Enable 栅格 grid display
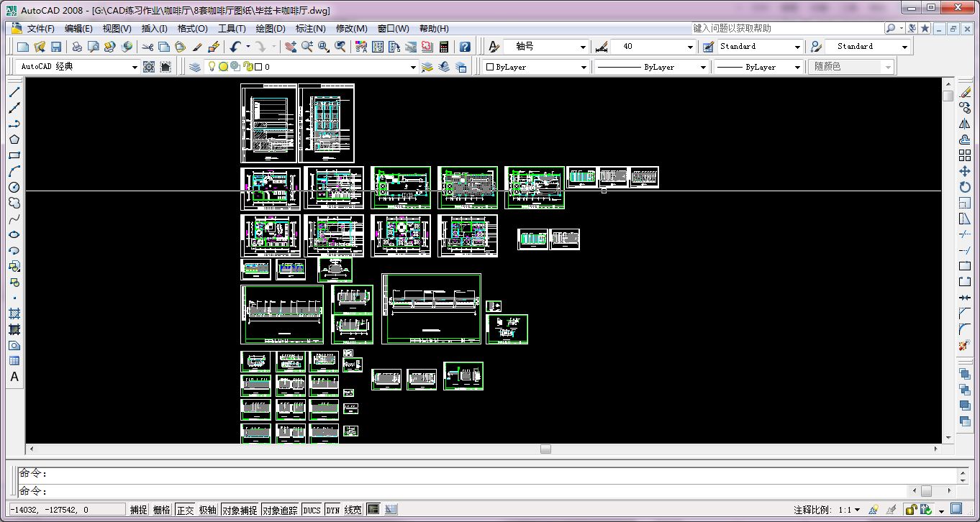The width and height of the screenshot is (980, 522). point(162,510)
